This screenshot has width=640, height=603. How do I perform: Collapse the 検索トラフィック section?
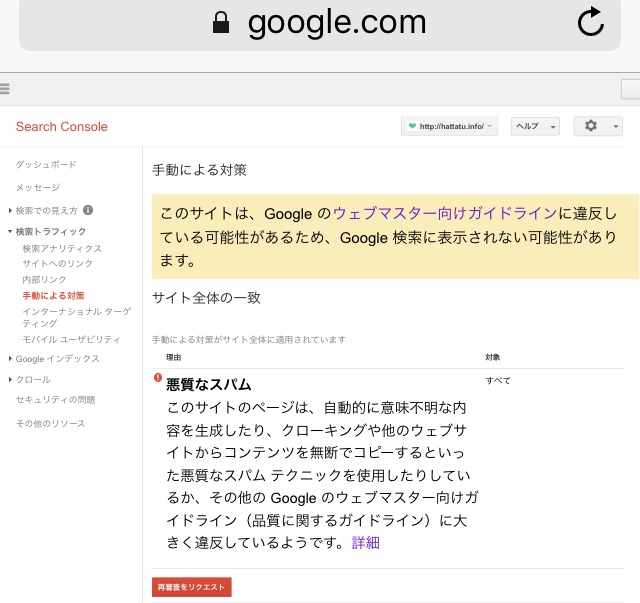coord(10,231)
